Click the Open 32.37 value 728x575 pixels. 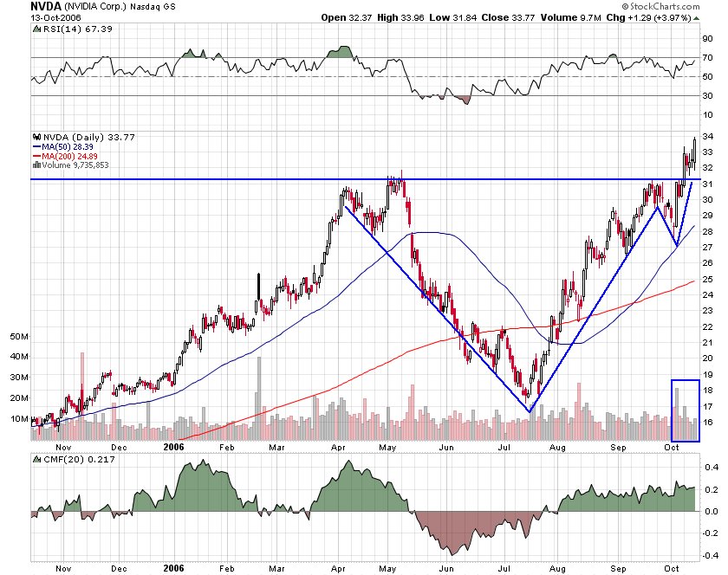[347, 17]
